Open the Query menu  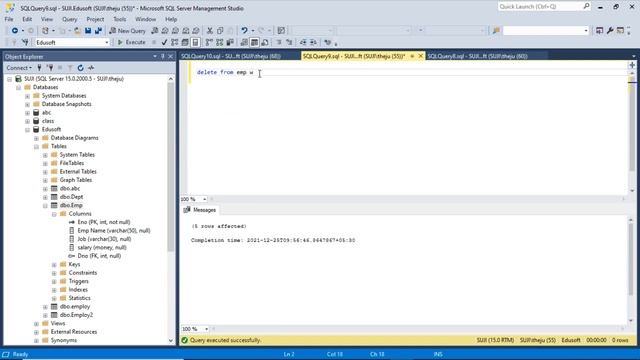pos(69,19)
